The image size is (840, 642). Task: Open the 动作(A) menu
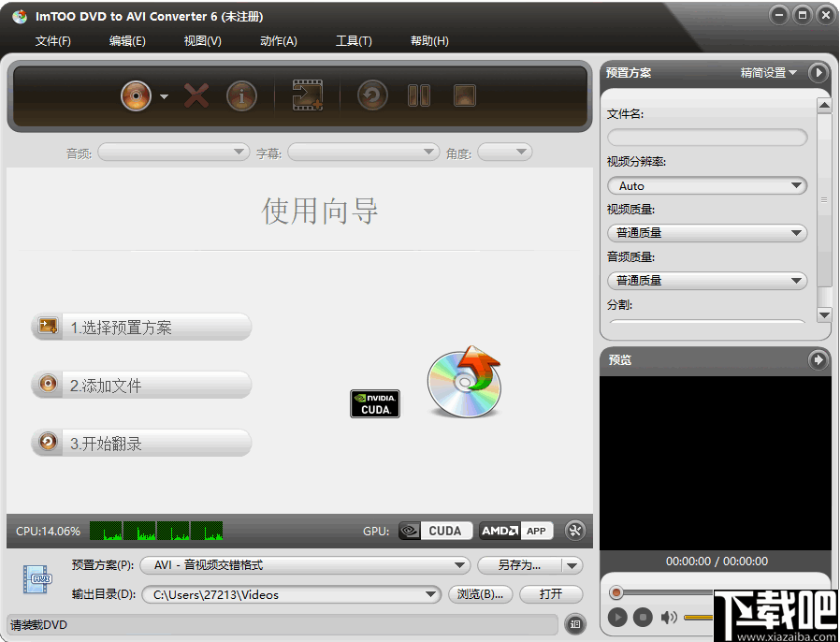coord(278,40)
